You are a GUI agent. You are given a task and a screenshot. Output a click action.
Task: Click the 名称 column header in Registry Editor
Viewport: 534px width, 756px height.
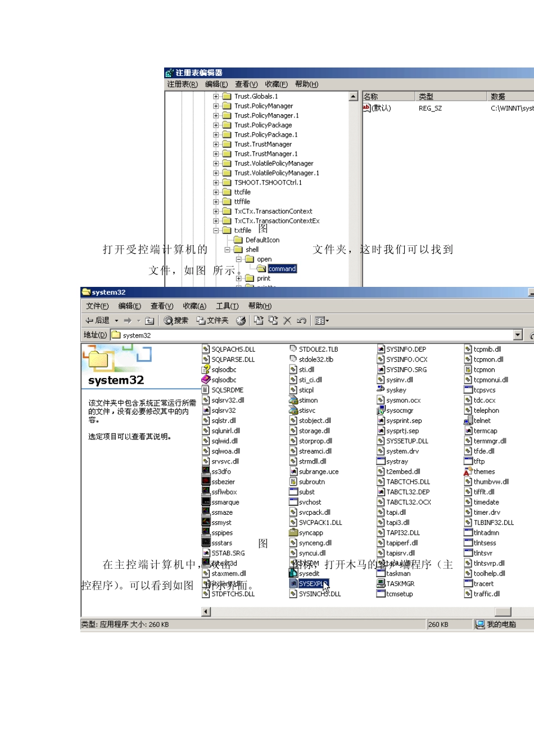pos(388,96)
